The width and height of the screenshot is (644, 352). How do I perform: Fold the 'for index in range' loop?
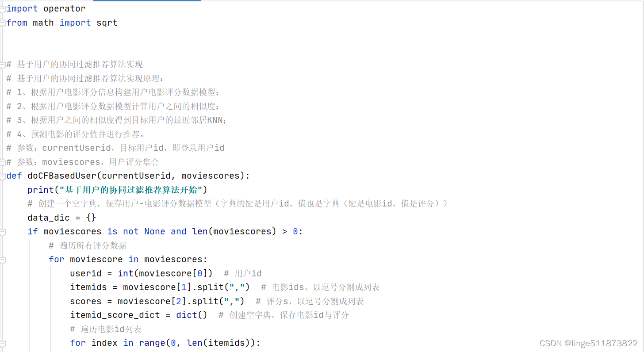tap(3, 343)
